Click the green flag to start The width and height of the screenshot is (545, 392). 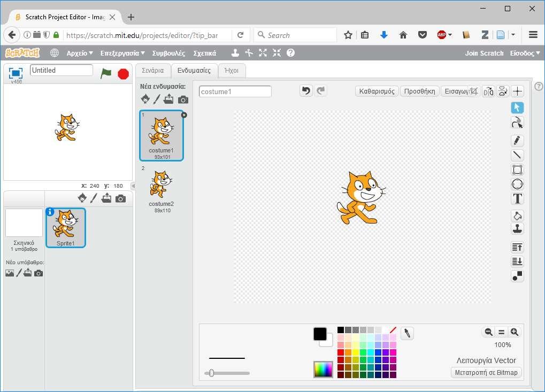click(106, 74)
